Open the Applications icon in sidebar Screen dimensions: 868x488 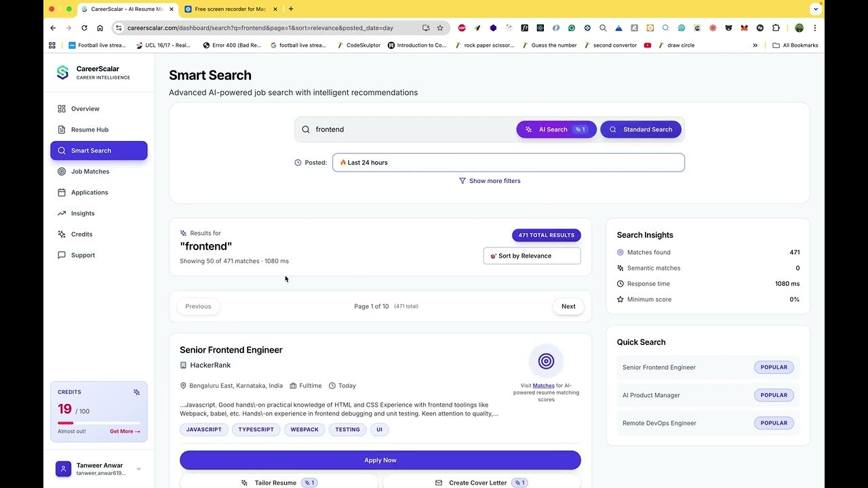tap(62, 192)
